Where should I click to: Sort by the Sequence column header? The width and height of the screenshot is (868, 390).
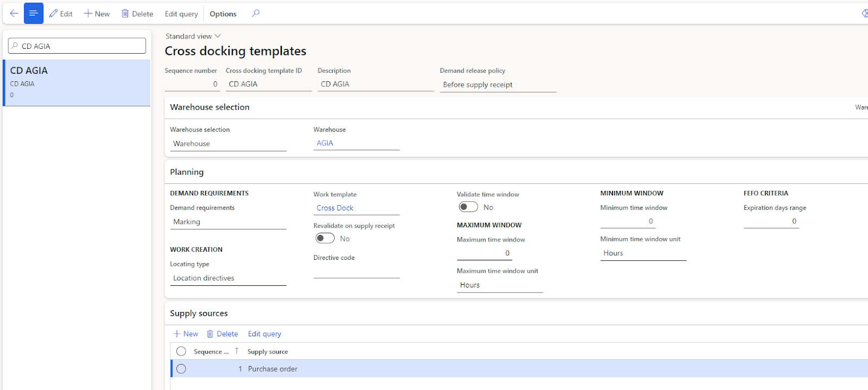point(211,351)
